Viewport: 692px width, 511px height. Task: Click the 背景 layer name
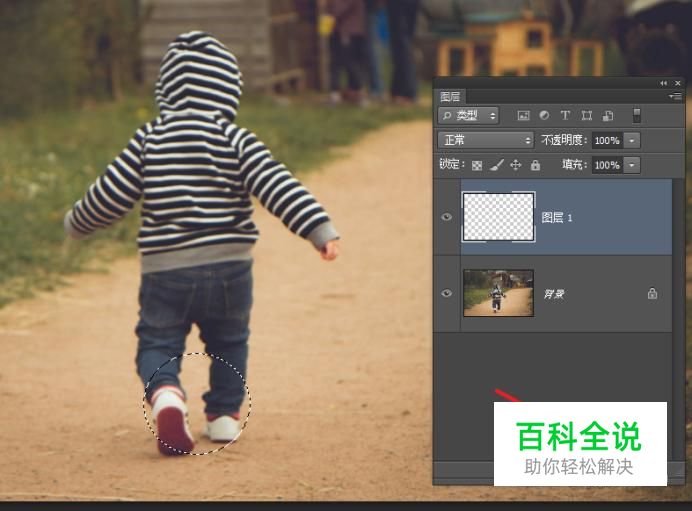pyautogui.click(x=554, y=294)
